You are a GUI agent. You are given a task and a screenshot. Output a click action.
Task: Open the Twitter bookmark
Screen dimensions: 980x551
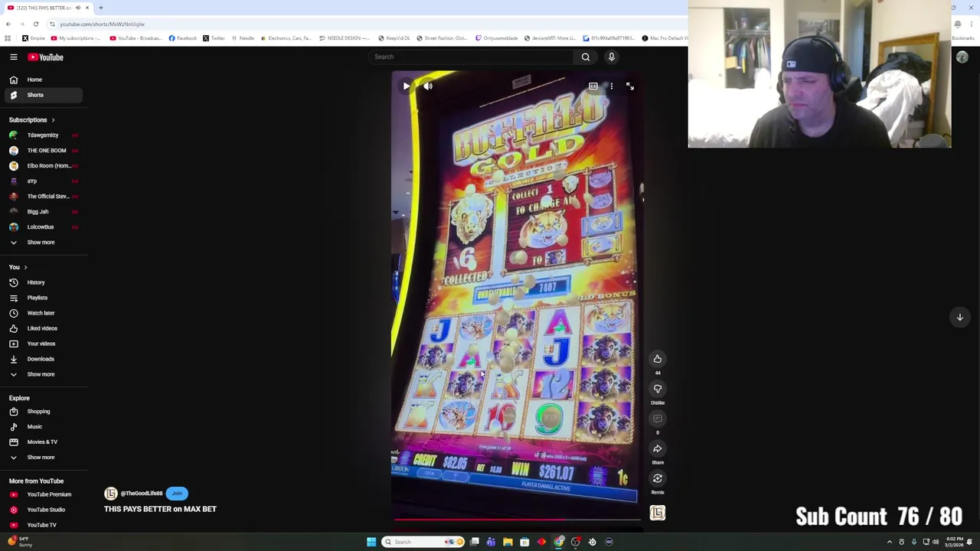pyautogui.click(x=214, y=38)
